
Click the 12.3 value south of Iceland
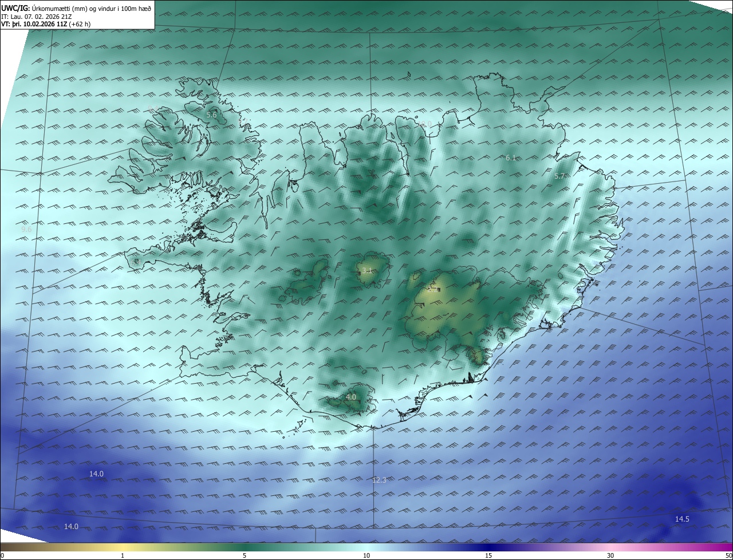(379, 480)
